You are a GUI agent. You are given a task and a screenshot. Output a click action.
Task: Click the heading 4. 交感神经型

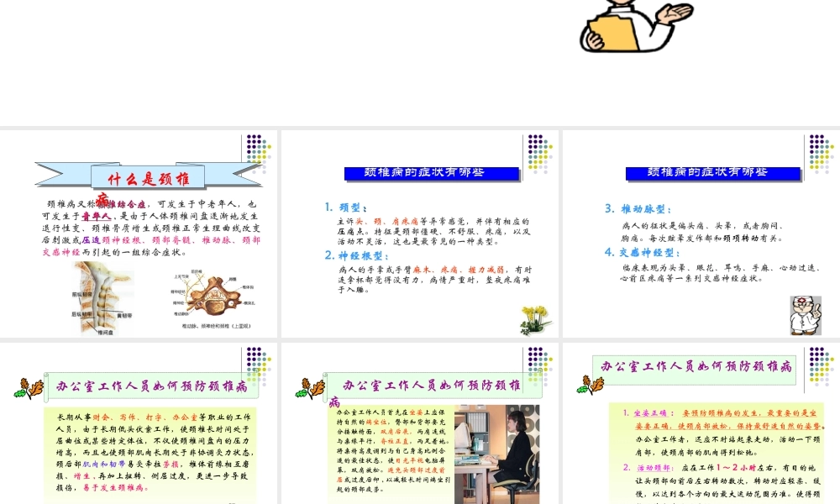click(x=643, y=252)
